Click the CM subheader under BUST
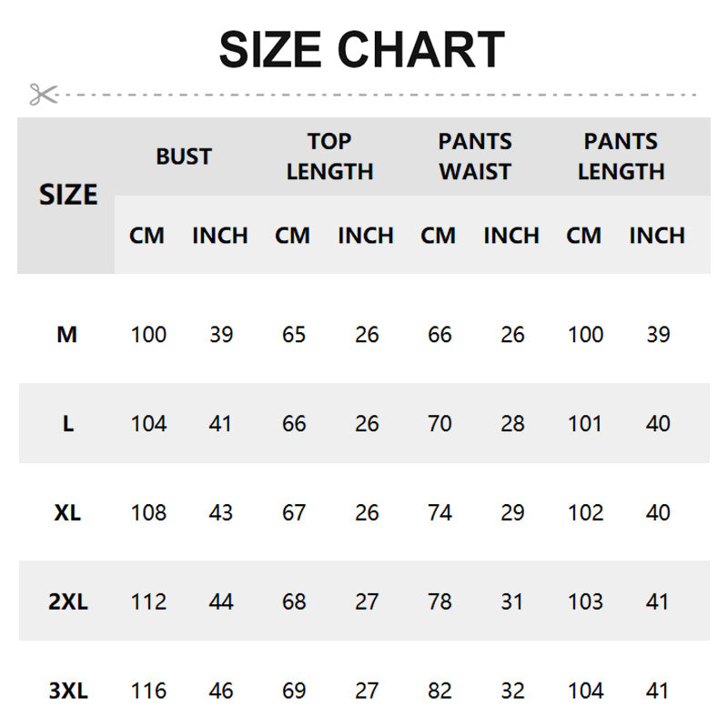This screenshot has height=728, width=728. point(147,236)
